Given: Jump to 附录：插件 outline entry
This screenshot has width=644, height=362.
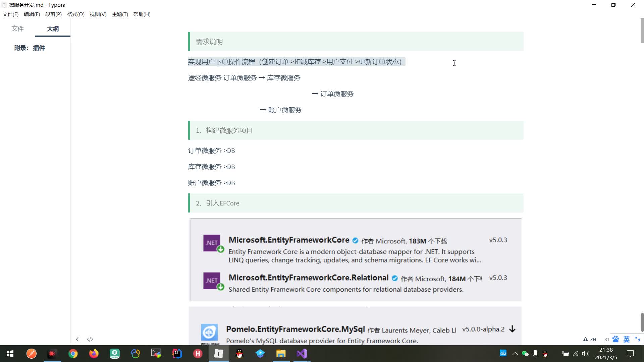Looking at the screenshot, I should click(x=30, y=48).
